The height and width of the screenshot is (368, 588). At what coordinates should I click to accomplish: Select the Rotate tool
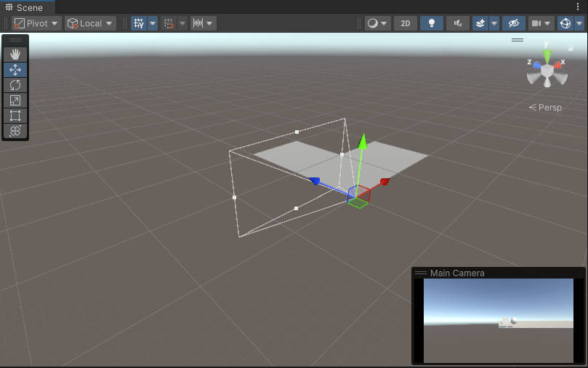(15, 85)
